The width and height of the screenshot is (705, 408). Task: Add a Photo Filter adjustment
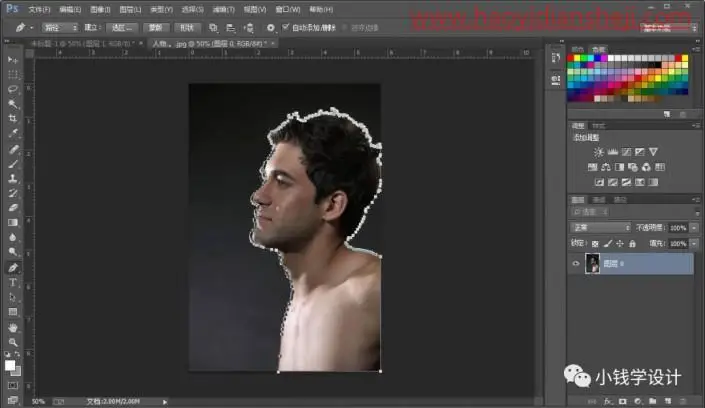[633, 167]
